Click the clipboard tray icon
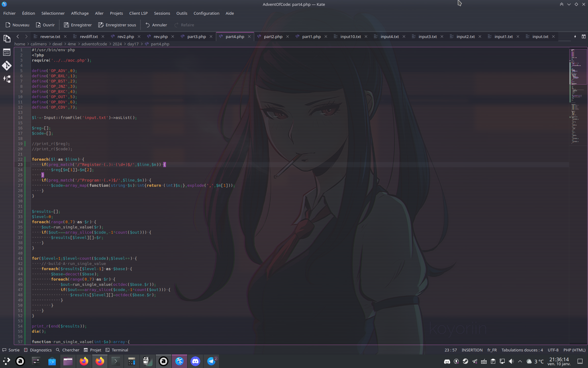The image size is (588, 368). (x=493, y=361)
